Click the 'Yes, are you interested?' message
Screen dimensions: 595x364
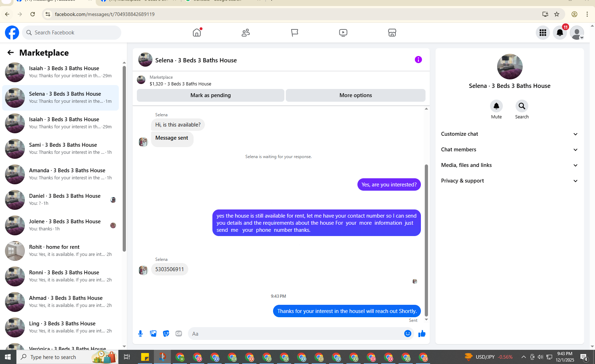[389, 185]
